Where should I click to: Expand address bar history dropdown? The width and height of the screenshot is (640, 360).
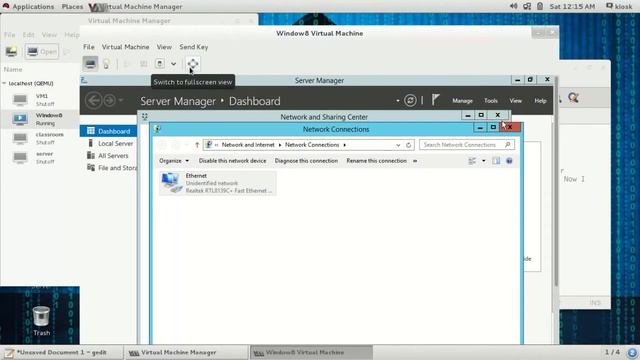click(x=398, y=145)
